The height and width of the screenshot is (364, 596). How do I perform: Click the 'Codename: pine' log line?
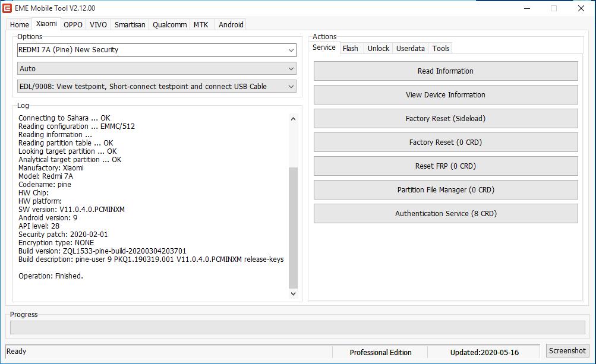[x=45, y=185]
